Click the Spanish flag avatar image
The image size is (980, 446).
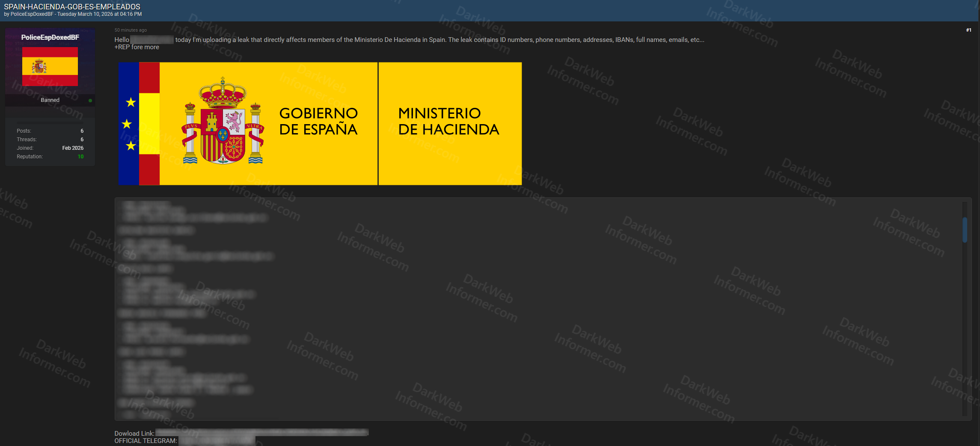(x=50, y=65)
